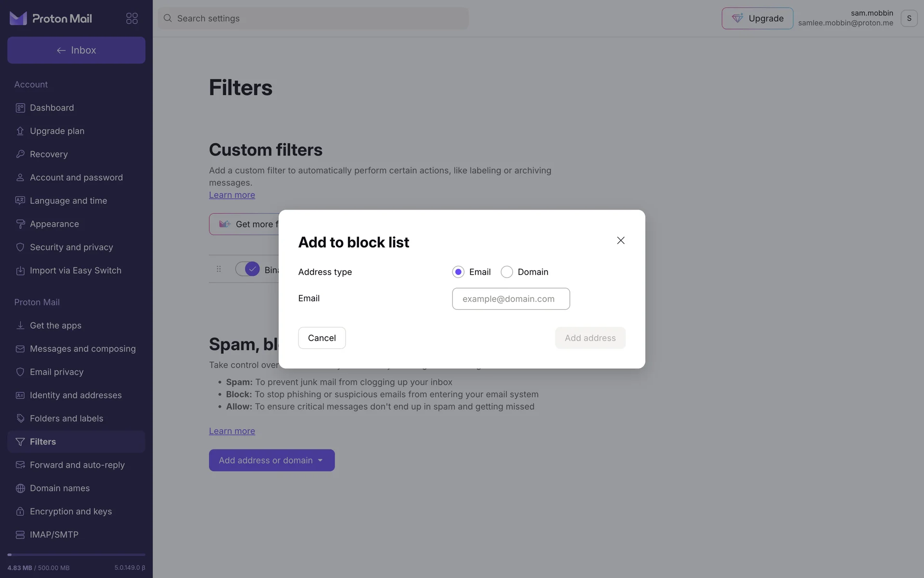
Task: Click the Encryption and keys lock icon
Action: (x=20, y=512)
